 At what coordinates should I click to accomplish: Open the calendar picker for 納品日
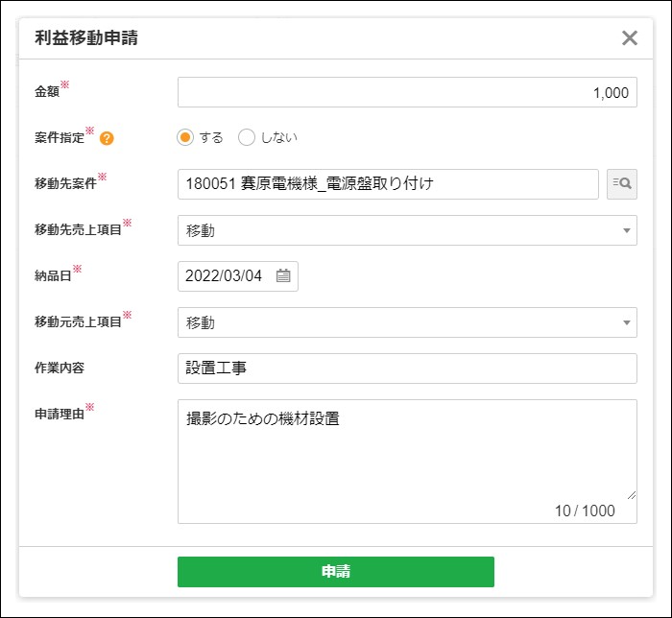(283, 276)
